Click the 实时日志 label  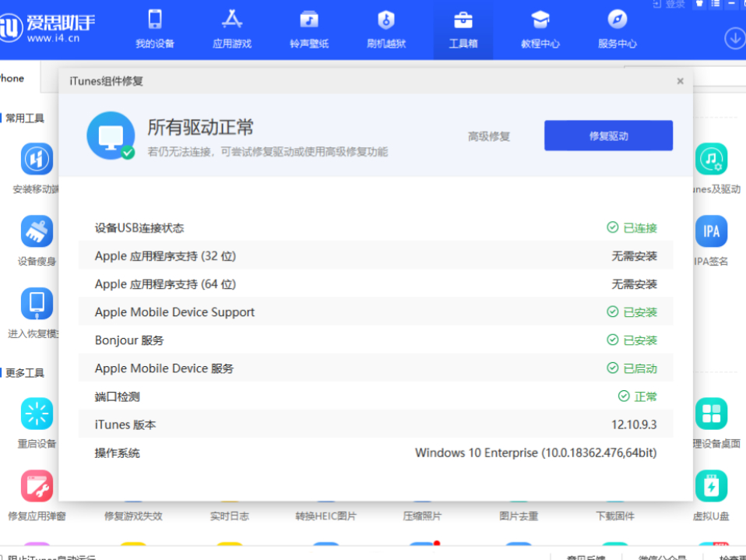pyautogui.click(x=230, y=516)
